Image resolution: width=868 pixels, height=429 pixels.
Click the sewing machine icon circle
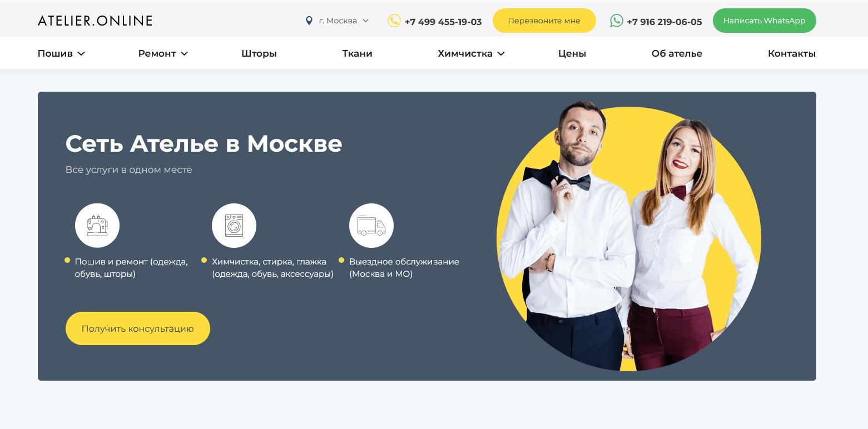97,226
